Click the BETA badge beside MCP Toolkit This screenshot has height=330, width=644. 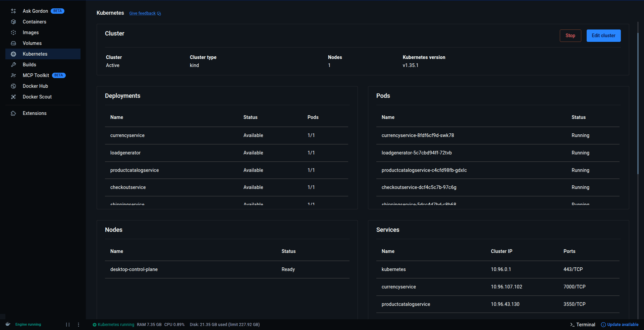pos(59,75)
